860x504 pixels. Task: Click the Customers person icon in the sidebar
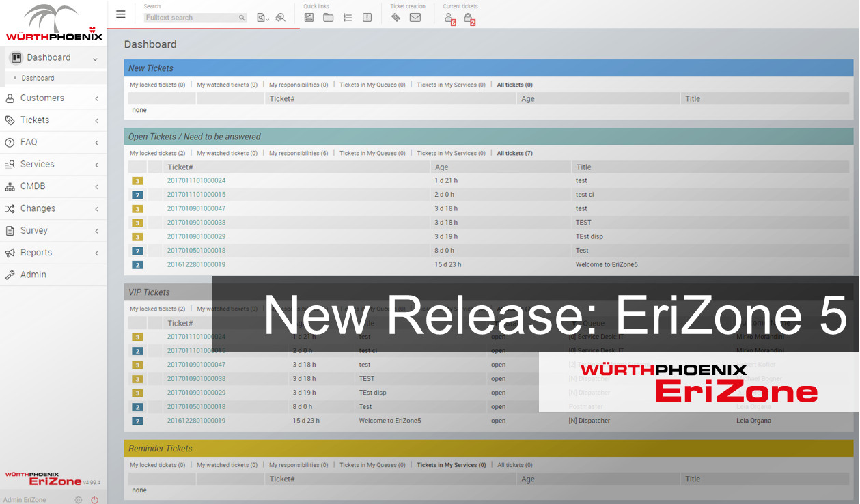click(x=10, y=98)
